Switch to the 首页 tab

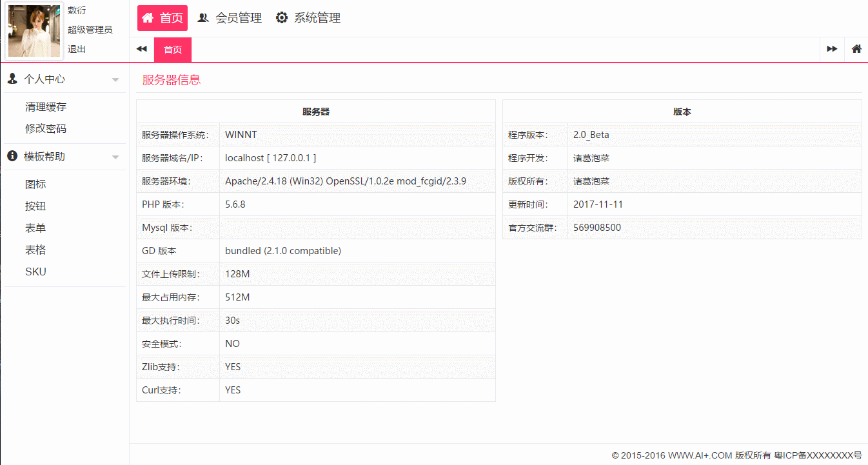pos(173,50)
